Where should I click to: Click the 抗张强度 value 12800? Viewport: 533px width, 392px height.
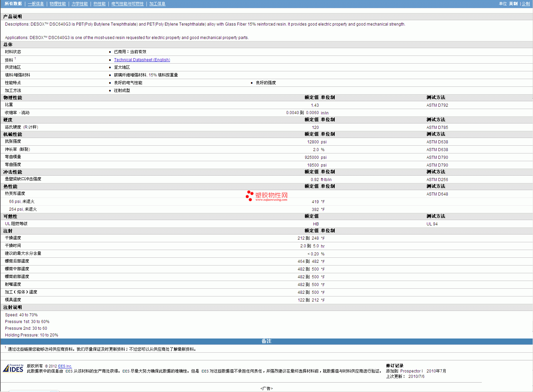pos(313,142)
